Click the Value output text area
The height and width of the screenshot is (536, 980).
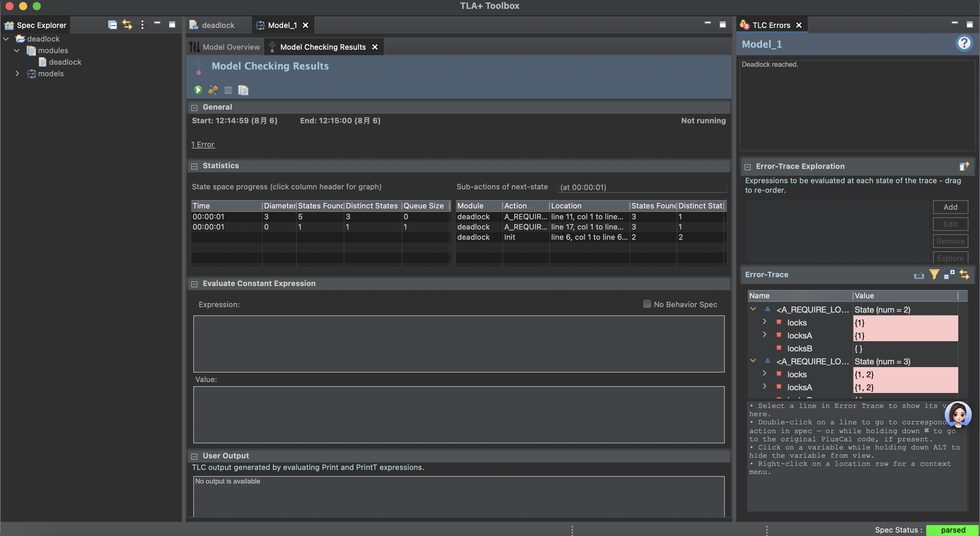coord(459,414)
